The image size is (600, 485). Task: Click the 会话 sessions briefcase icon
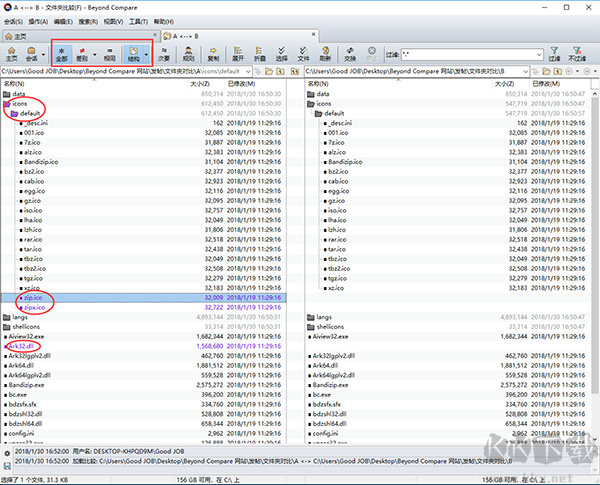(x=31, y=54)
